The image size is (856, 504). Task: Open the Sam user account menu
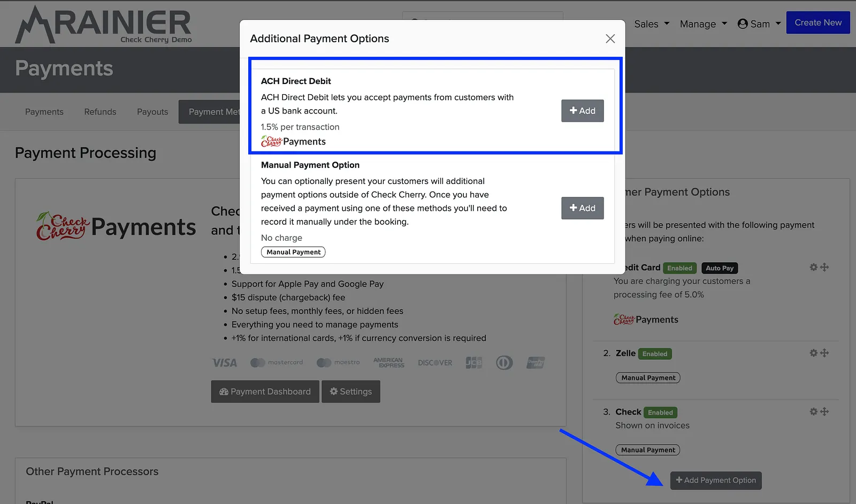click(759, 24)
